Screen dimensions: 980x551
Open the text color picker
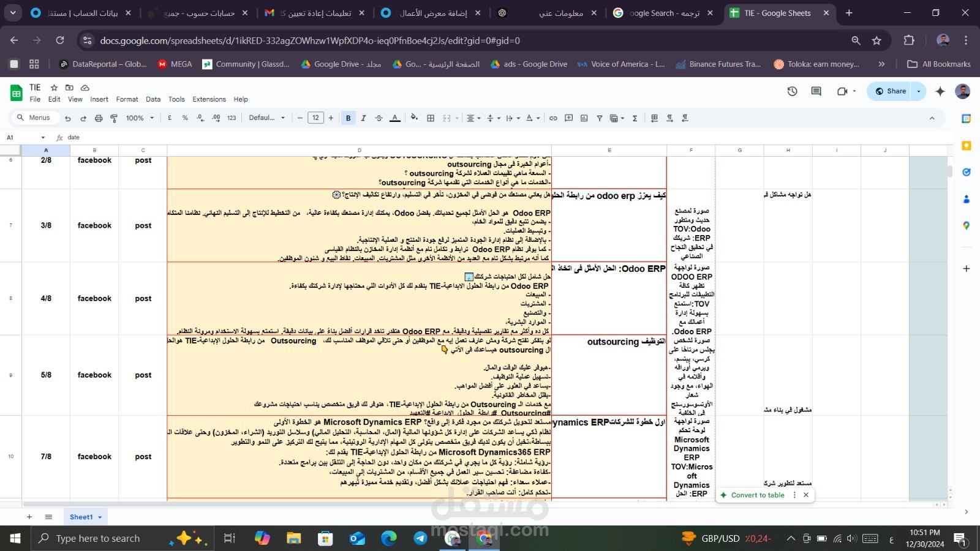395,118
